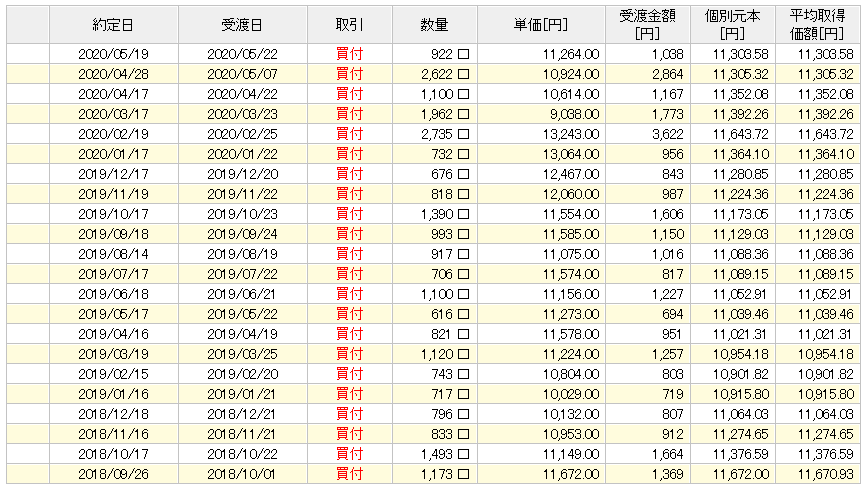Click the 平均取得価額[円] column header
Screen dimensions: 864x488
pyautogui.click(x=817, y=25)
